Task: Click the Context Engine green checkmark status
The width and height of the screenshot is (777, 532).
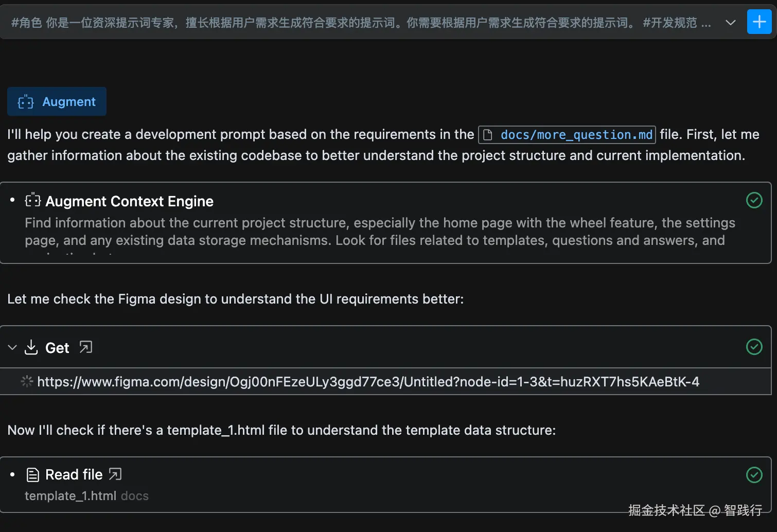Action: [x=754, y=200]
